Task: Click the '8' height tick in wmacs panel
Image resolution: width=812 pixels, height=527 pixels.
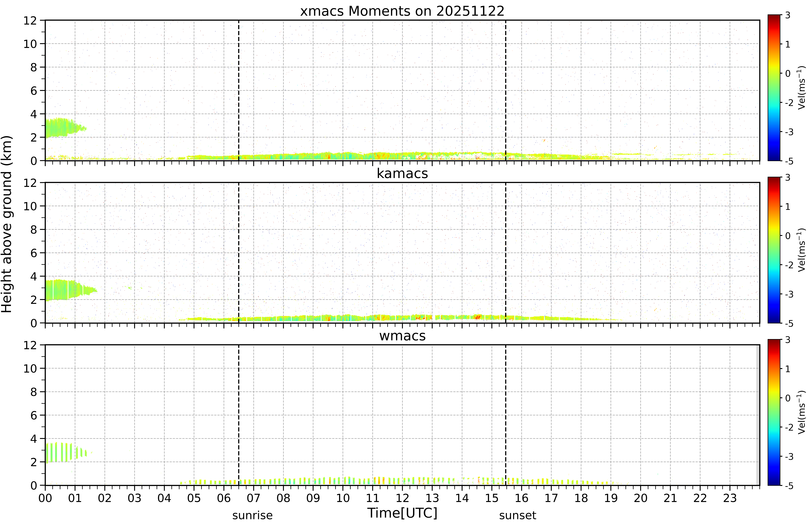Action: 33,392
